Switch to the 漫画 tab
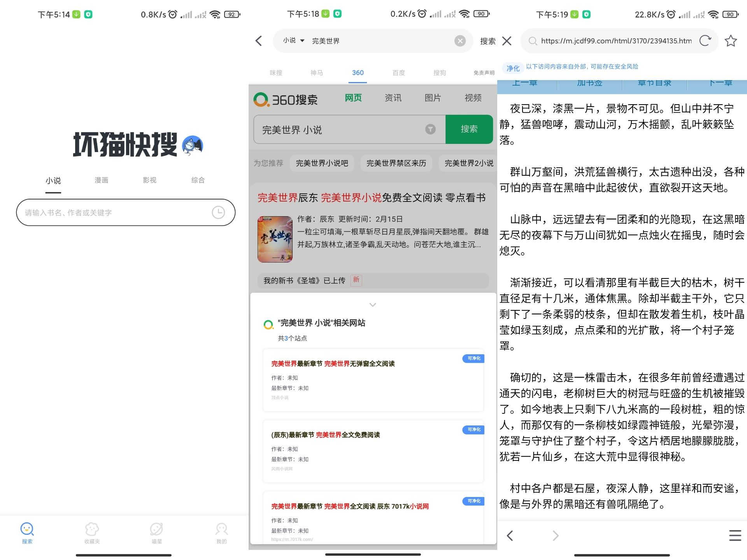The width and height of the screenshot is (747, 560). (x=102, y=180)
